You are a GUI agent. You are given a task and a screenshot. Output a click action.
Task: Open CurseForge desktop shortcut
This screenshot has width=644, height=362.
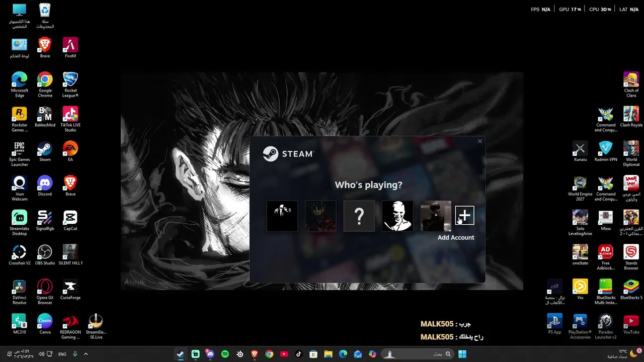(x=70, y=289)
